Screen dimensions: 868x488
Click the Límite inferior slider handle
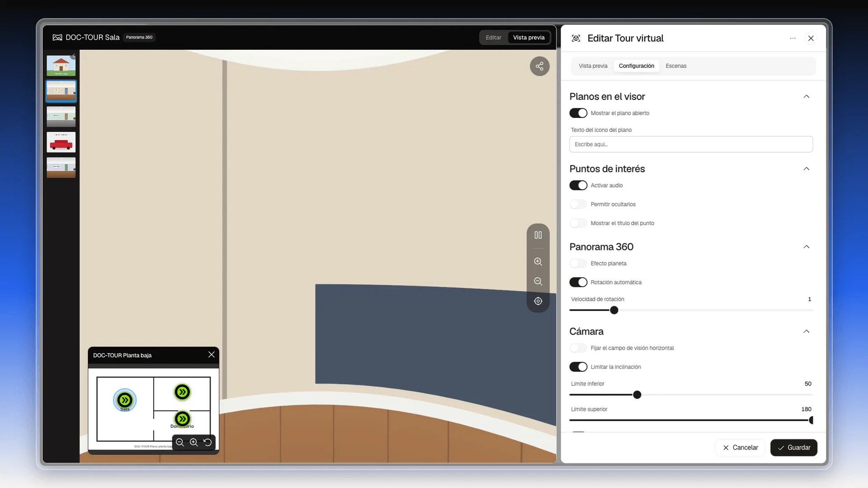pos(637,395)
